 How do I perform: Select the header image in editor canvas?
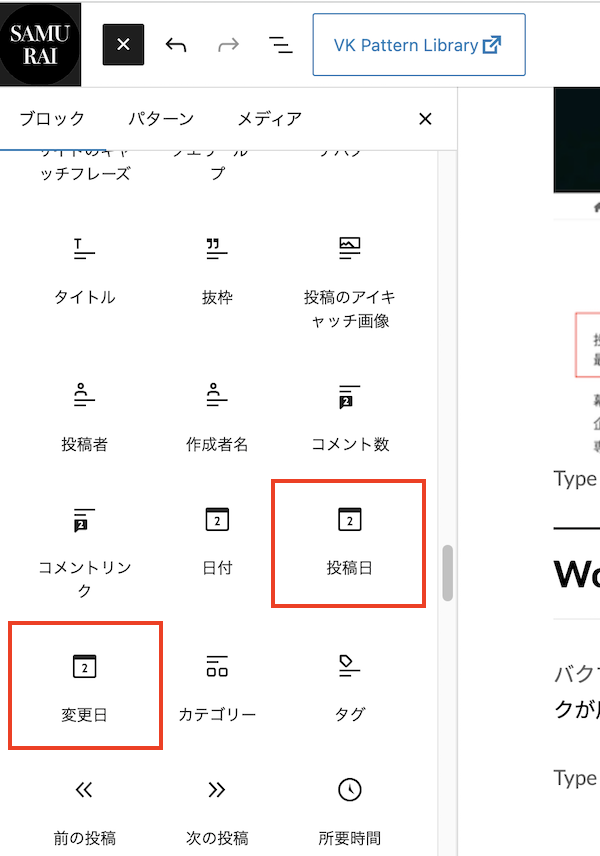pos(577,140)
